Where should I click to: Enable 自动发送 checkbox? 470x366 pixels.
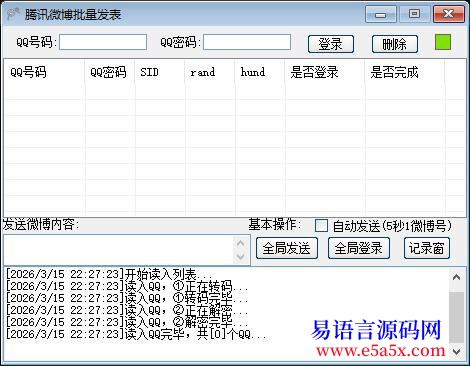(x=321, y=226)
